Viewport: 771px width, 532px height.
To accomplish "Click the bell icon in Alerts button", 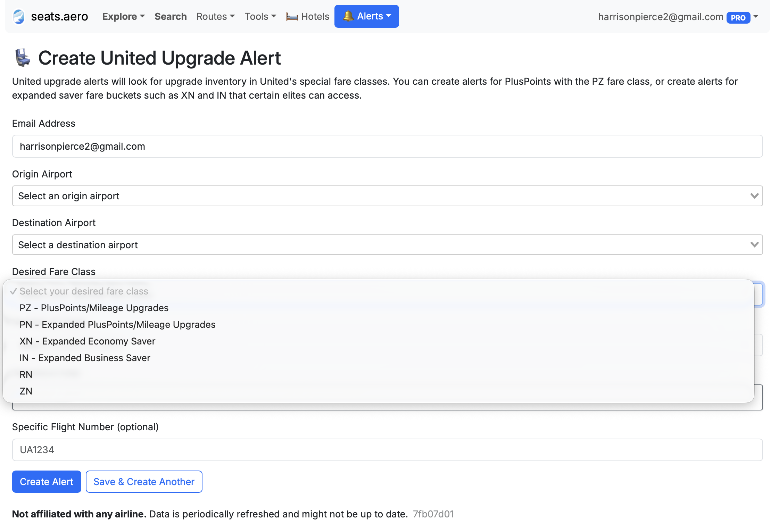I will (348, 16).
